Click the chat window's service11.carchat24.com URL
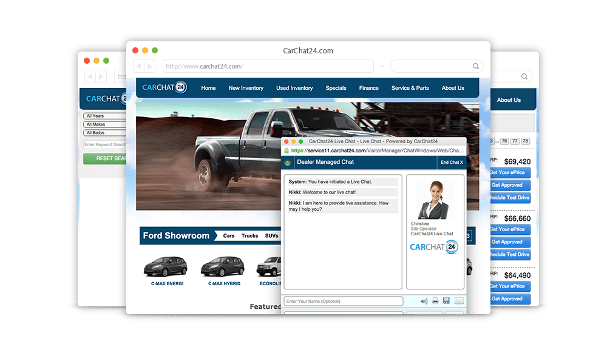 (x=377, y=150)
